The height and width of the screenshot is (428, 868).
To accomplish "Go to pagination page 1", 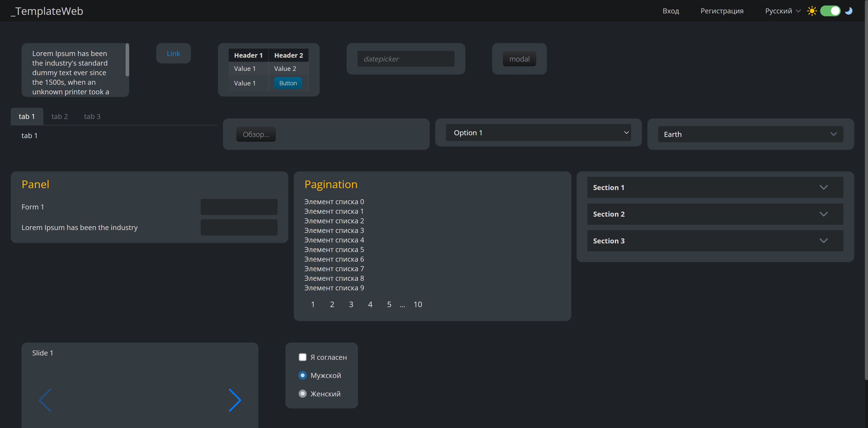I will click(x=313, y=304).
